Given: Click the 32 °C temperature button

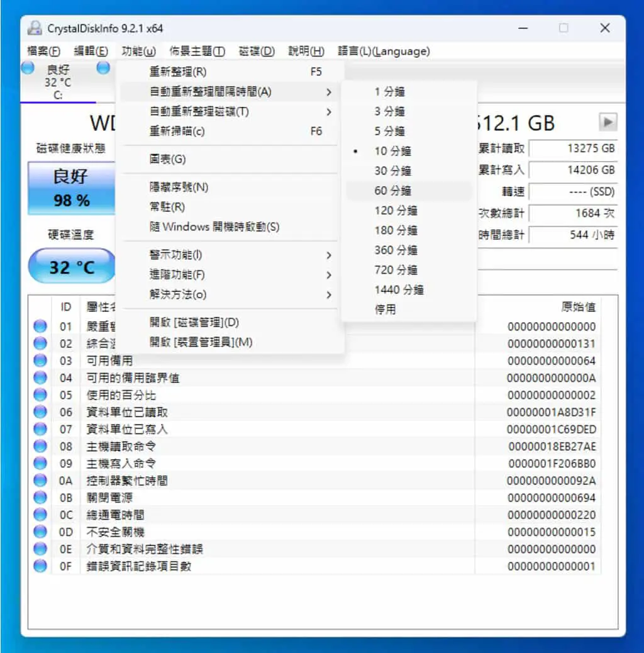Looking at the screenshot, I should [72, 267].
